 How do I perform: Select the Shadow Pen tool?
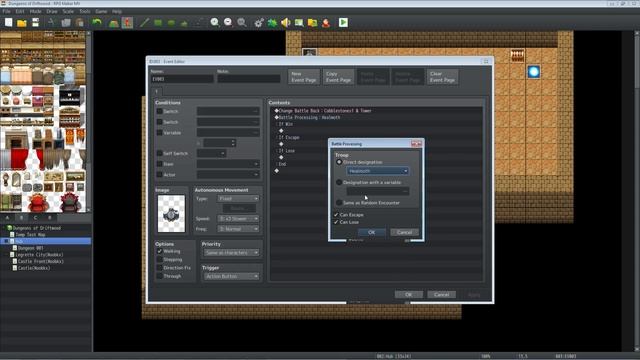[x=198, y=22]
